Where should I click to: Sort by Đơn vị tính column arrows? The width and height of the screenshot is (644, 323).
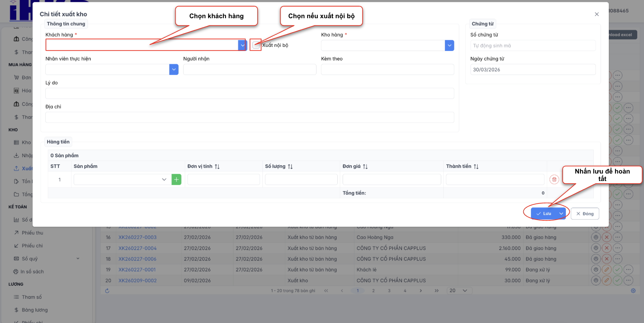pos(217,166)
